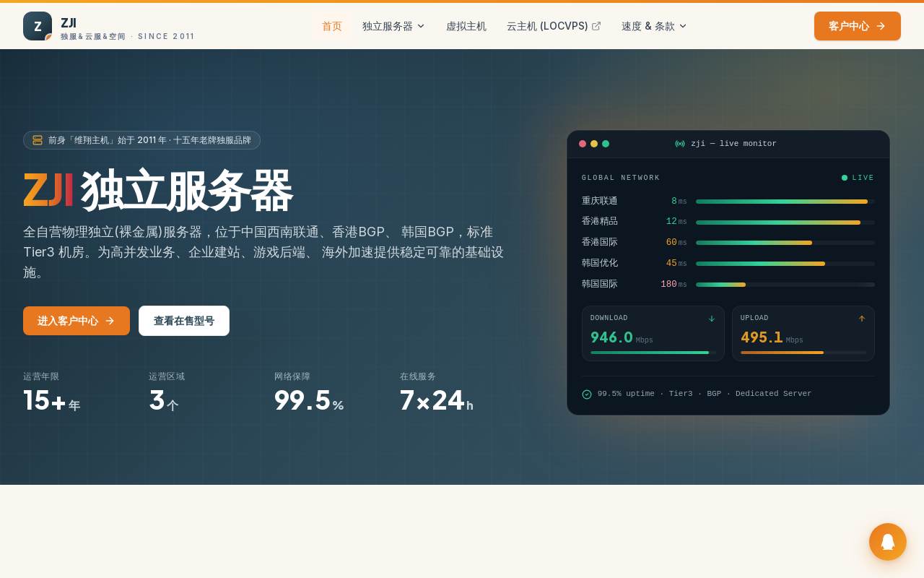Click the upload arrow icon in the UPLOAD card
Image resolution: width=924 pixels, height=578 pixels.
pos(862,319)
